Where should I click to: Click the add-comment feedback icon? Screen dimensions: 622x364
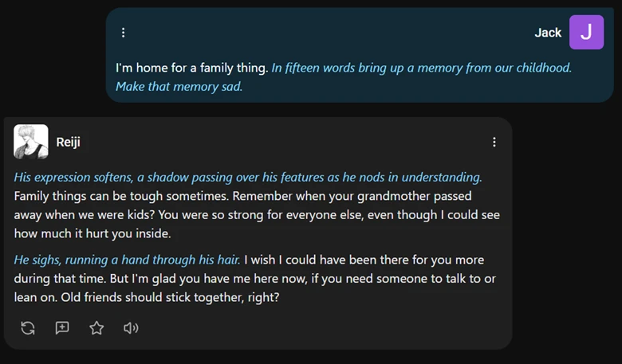click(62, 328)
